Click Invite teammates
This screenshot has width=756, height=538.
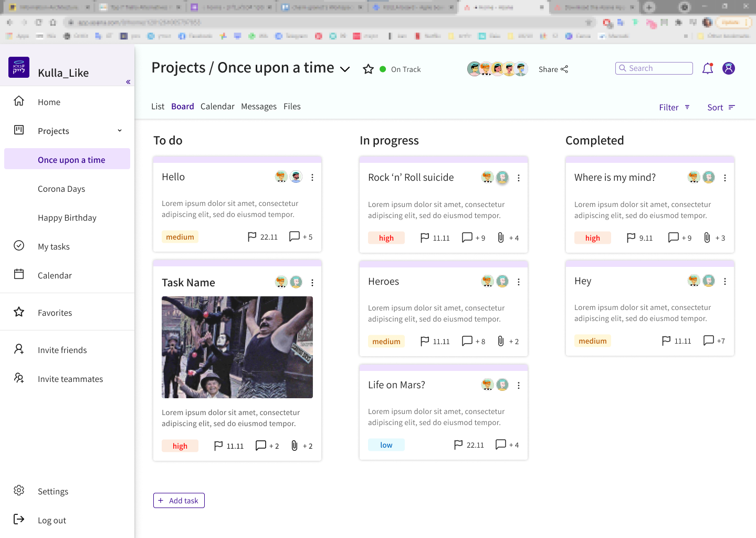pyautogui.click(x=70, y=379)
